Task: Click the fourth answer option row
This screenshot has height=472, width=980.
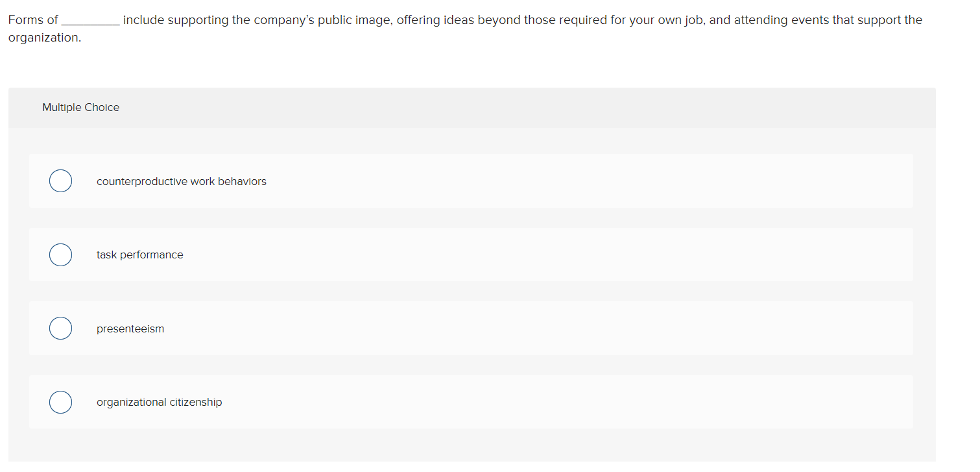Action: 472,402
